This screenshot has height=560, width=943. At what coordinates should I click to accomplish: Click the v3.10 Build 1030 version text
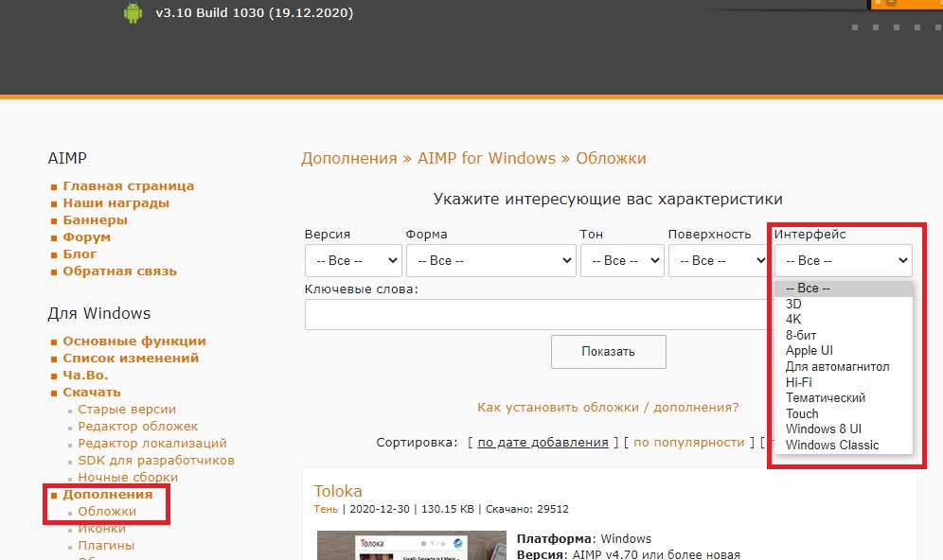coord(255,13)
